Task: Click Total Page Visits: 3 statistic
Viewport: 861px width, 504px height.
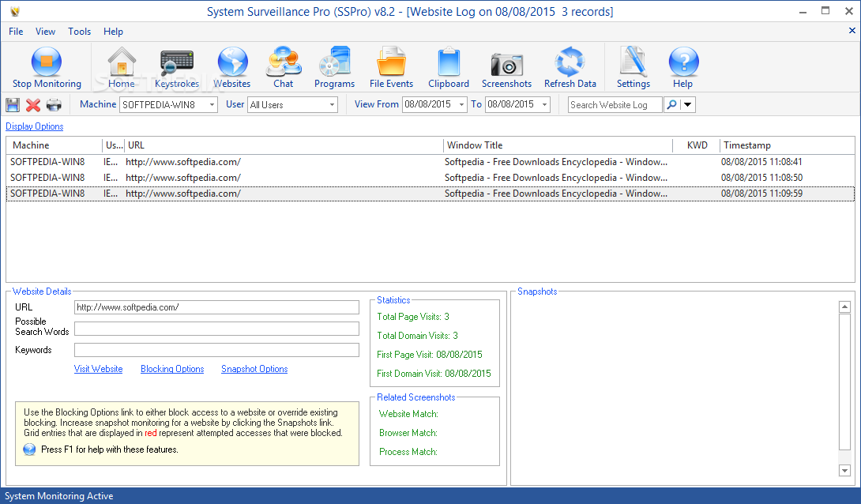Action: (413, 317)
